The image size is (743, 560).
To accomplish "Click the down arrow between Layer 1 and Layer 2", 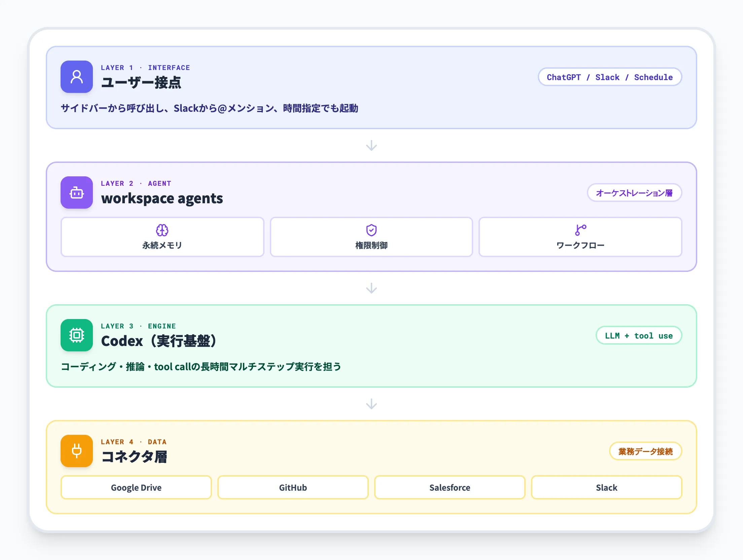I will point(371,146).
